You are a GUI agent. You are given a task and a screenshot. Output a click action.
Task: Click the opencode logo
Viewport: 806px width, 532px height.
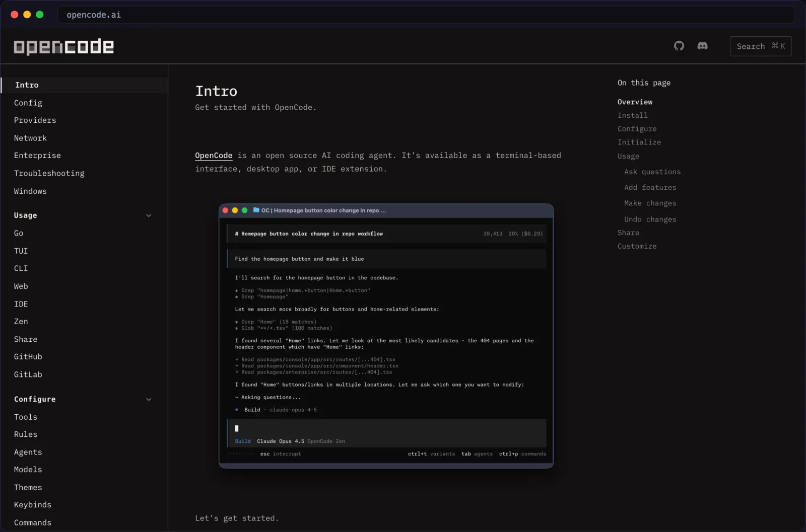pyautogui.click(x=64, y=46)
